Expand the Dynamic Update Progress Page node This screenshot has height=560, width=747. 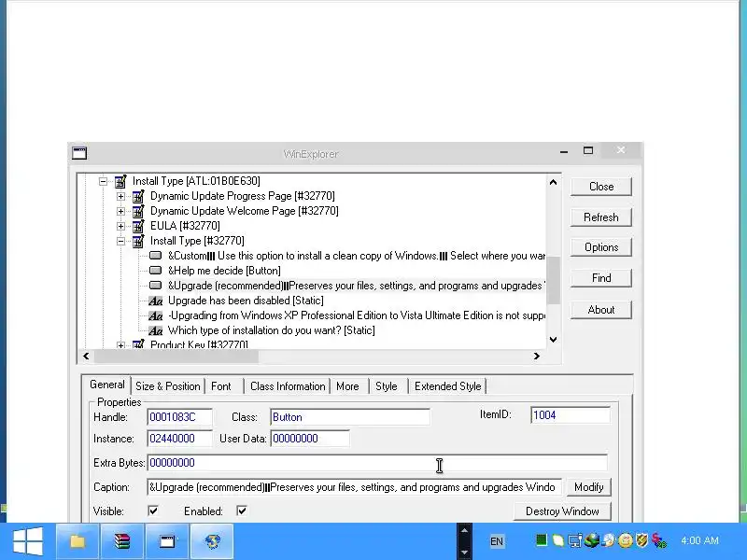click(120, 196)
